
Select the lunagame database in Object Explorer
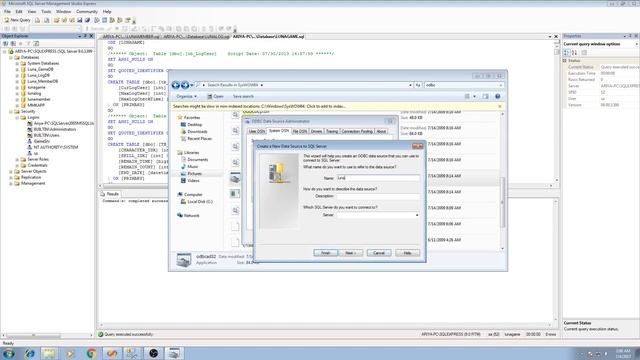pyautogui.click(x=36, y=87)
